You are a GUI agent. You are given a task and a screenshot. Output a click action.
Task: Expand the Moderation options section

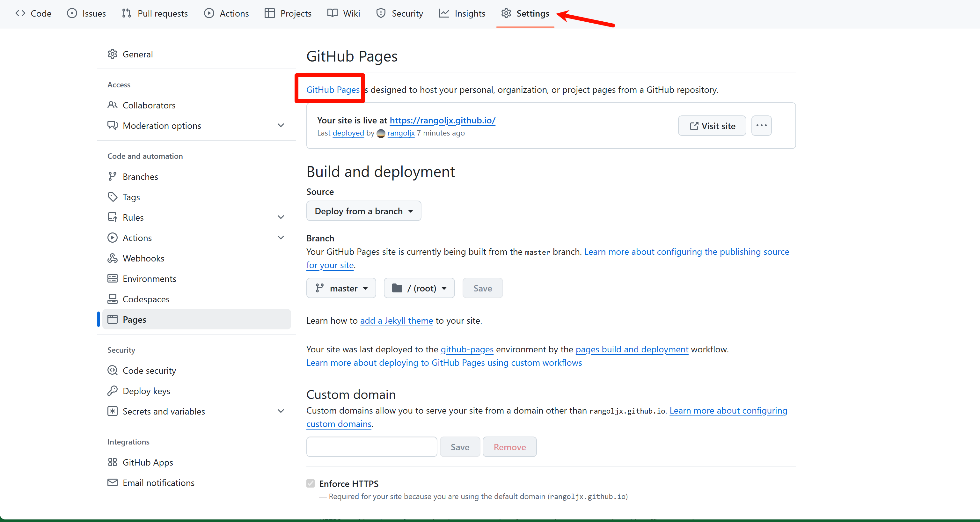(x=281, y=125)
